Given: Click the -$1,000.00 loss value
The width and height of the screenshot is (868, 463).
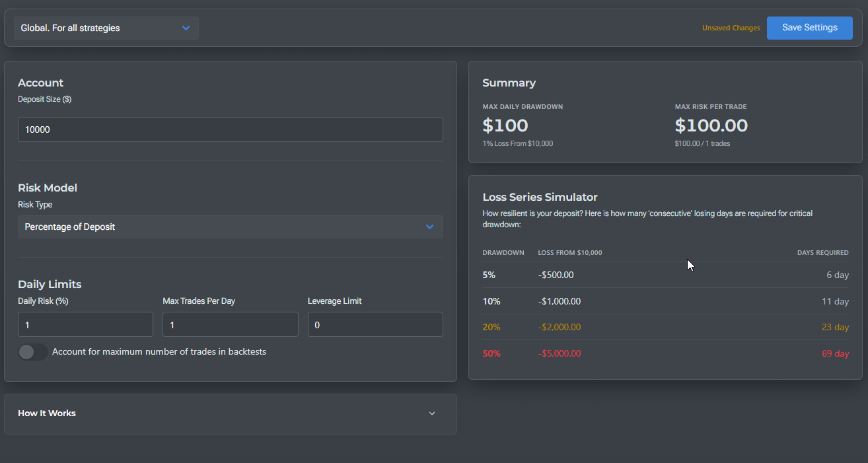Looking at the screenshot, I should point(560,301).
